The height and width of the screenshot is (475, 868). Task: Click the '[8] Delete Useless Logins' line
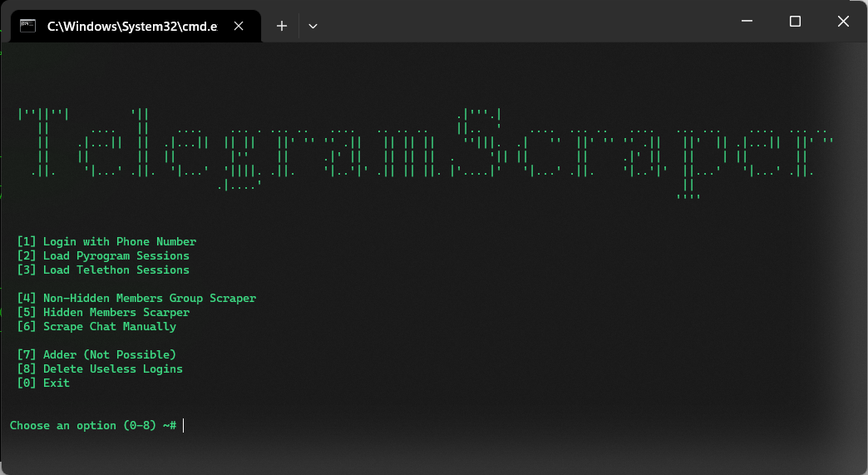[x=101, y=369]
